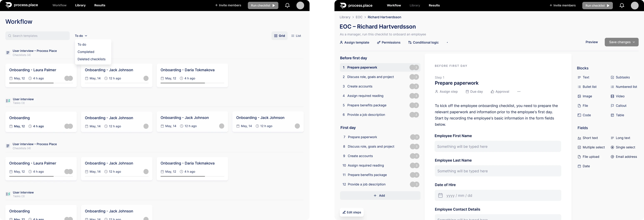
Task: Add a File upload field
Action: click(x=588, y=157)
